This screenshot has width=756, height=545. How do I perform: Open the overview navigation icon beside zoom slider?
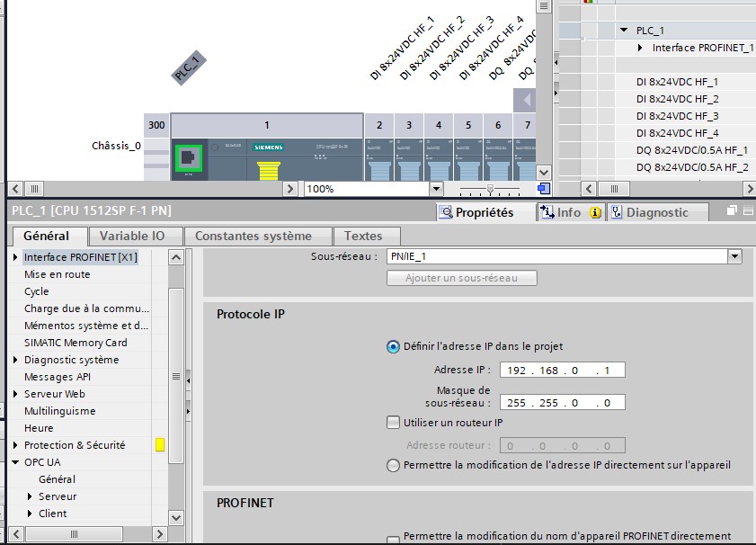[544, 189]
